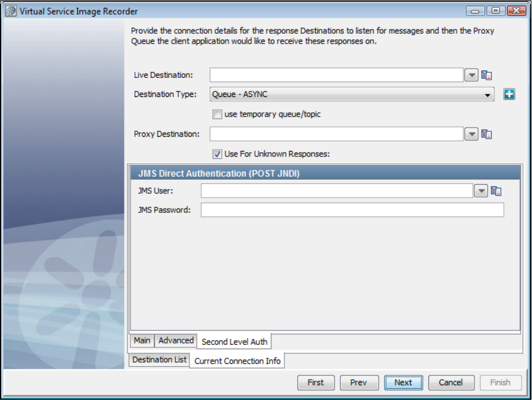Cancel the recorder wizard
The image size is (532, 400).
pyautogui.click(x=450, y=382)
